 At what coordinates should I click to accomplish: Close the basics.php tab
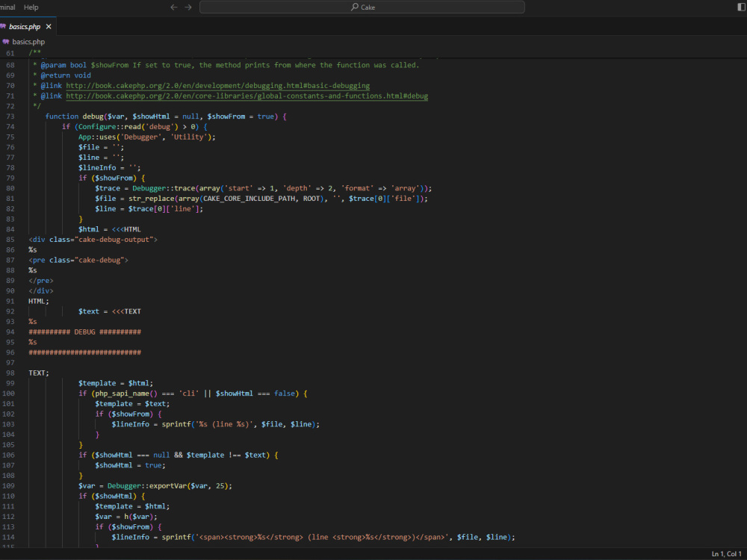[x=49, y=27]
